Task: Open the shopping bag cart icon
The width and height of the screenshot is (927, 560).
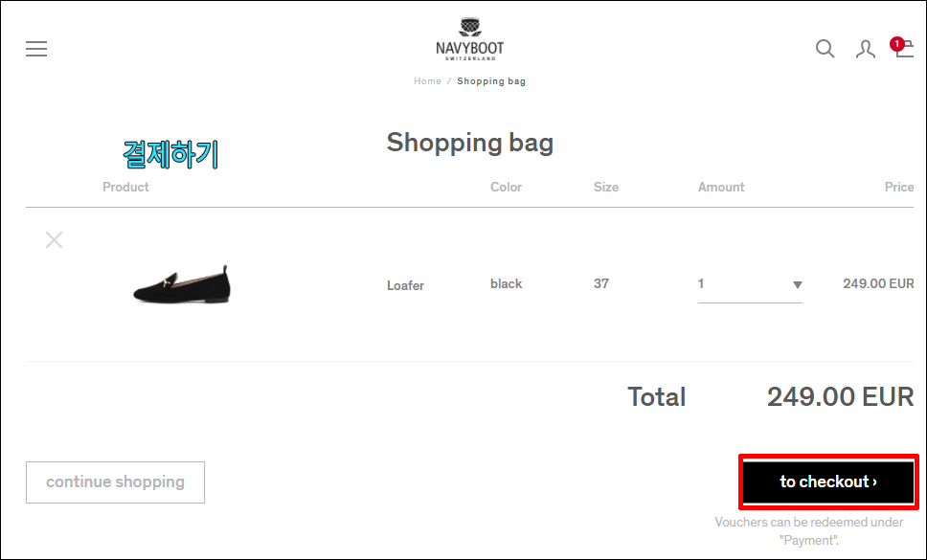Action: click(905, 50)
